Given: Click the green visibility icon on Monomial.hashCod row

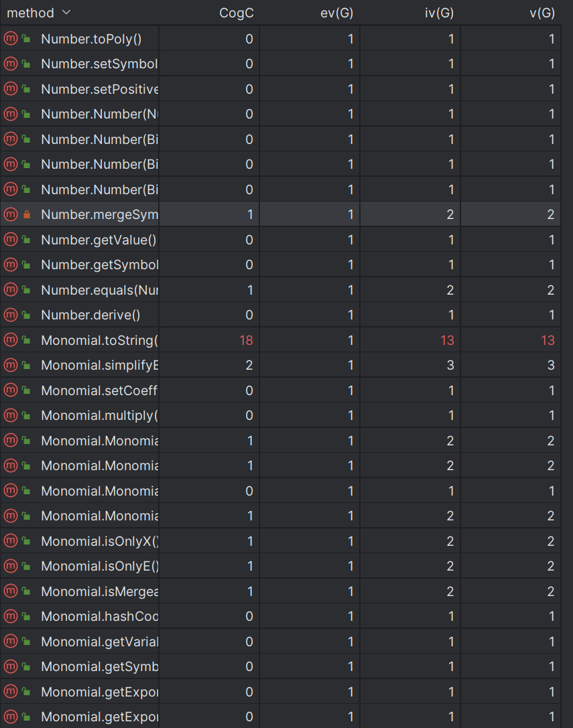Looking at the screenshot, I should click(27, 616).
